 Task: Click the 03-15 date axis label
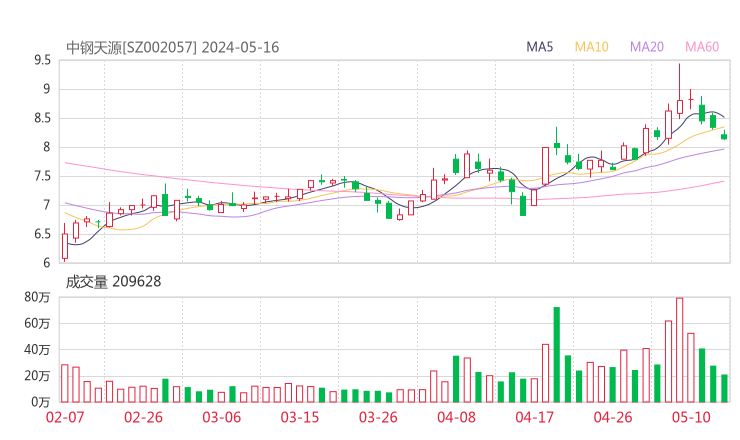(x=300, y=417)
